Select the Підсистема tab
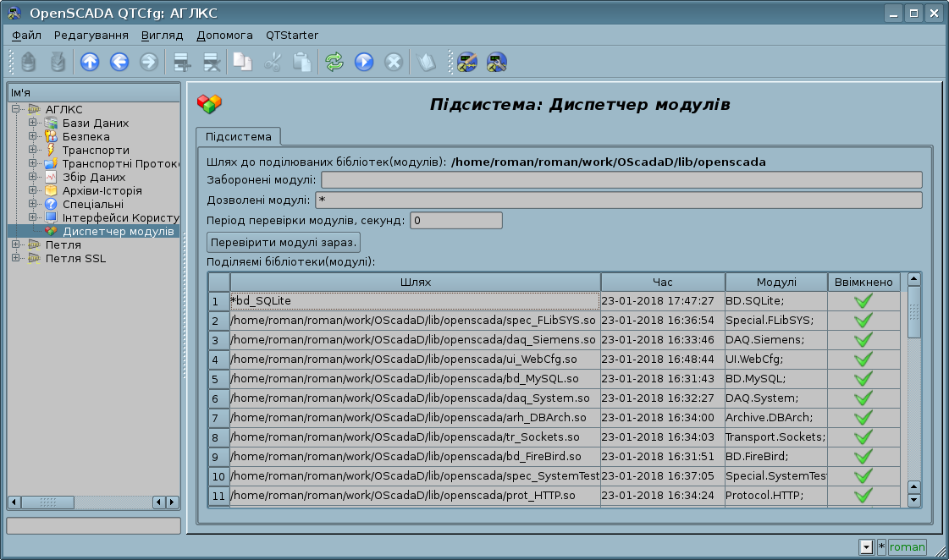The height and width of the screenshot is (560, 949). pyautogui.click(x=239, y=137)
